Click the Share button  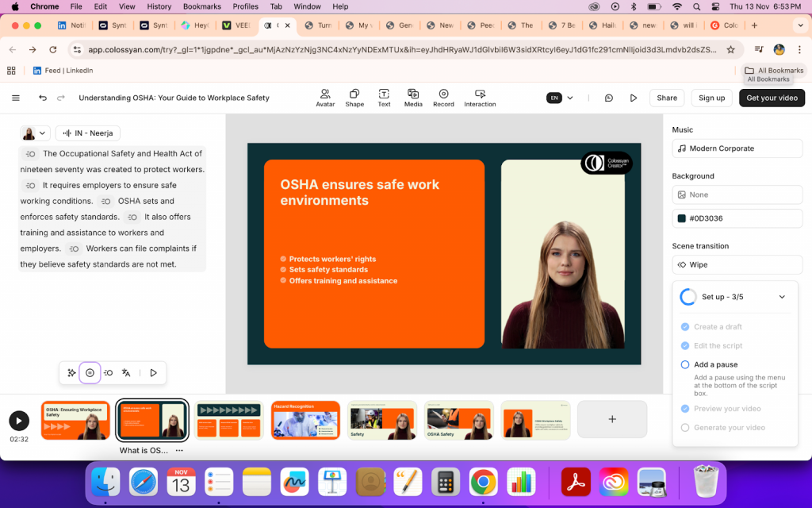pyautogui.click(x=667, y=98)
